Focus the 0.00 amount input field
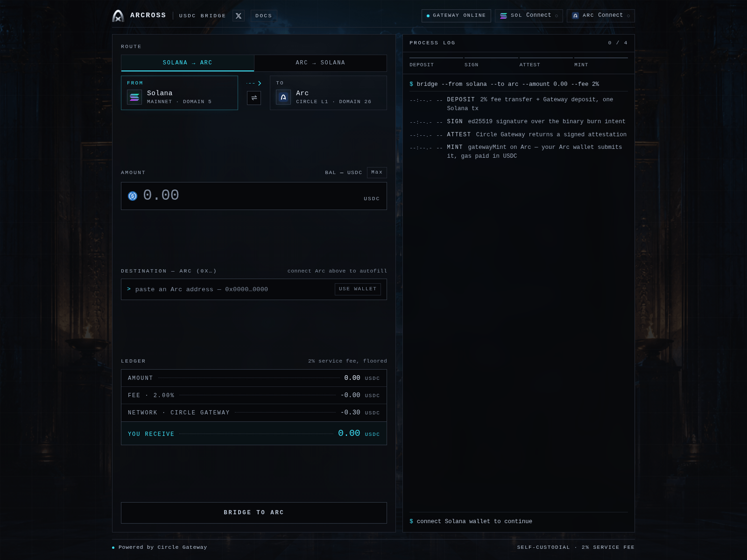747x560 pixels. [x=254, y=196]
